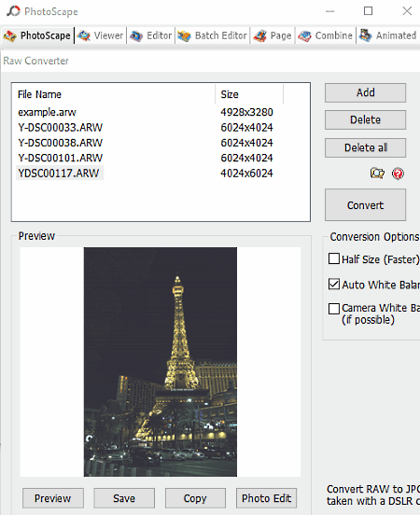Image resolution: width=420 pixels, height=515 pixels.
Task: Click the 4024x6024 size cell
Action: tap(246, 174)
